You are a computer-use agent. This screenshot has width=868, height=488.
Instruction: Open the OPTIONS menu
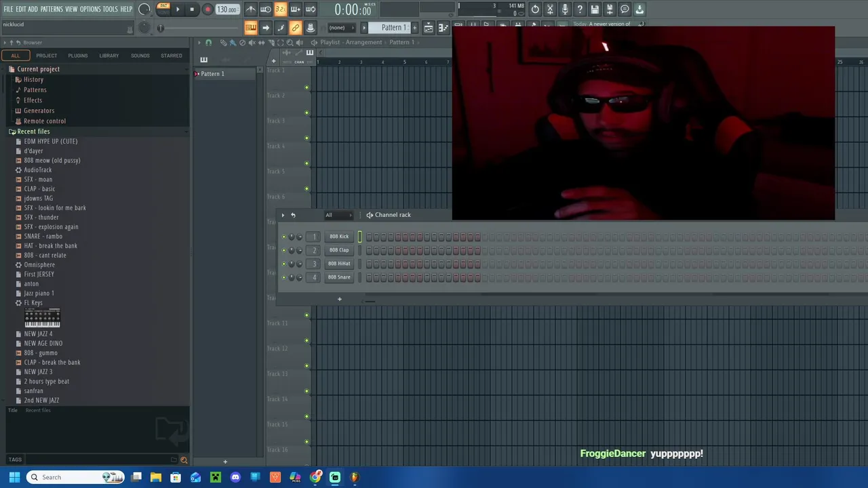[90, 9]
